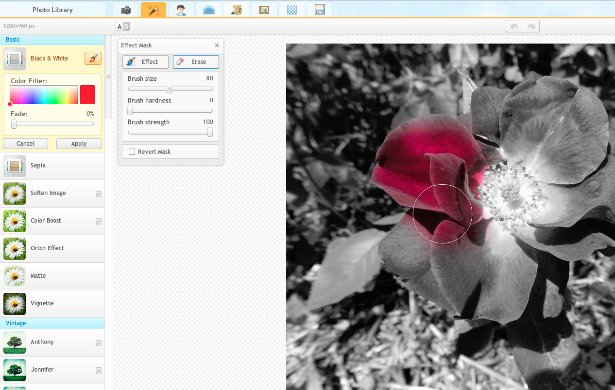Viewport: 615px width, 390px height.
Task: Choose the Soften Image effect
Action: pos(52,193)
